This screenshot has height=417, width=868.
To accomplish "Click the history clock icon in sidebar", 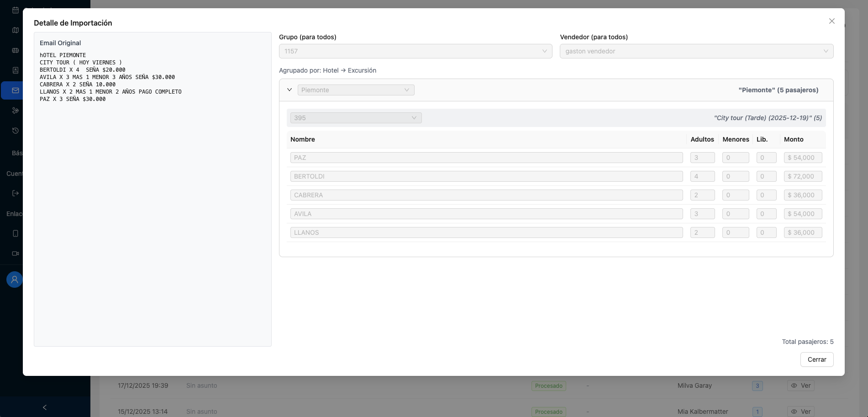I will [16, 131].
